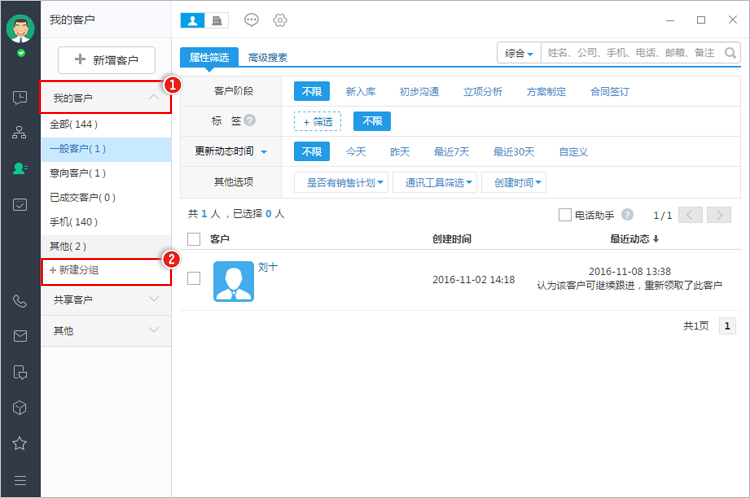Go to the next page arrow
The width and height of the screenshot is (750, 498).
coord(719,215)
